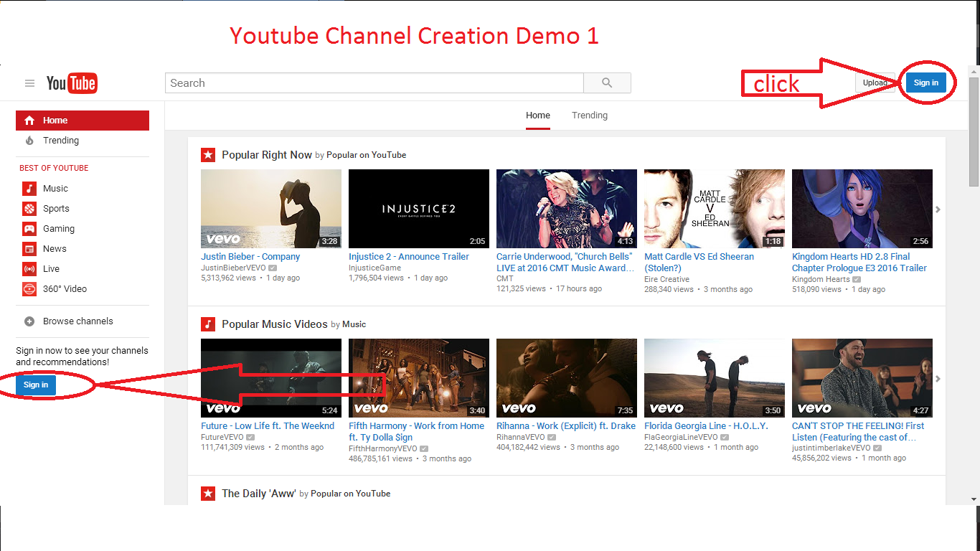Open Browse channels text link
Image resolution: width=980 pixels, height=551 pixels.
pos(78,321)
